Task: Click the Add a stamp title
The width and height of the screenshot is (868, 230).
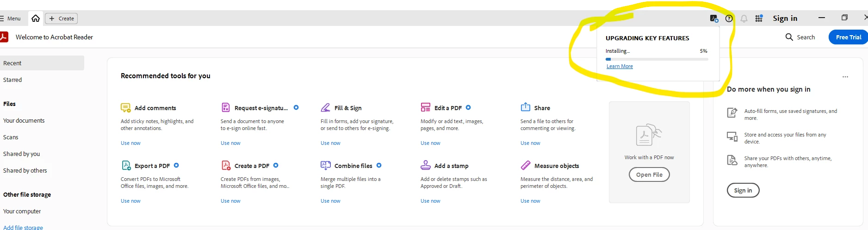Action: pyautogui.click(x=451, y=166)
